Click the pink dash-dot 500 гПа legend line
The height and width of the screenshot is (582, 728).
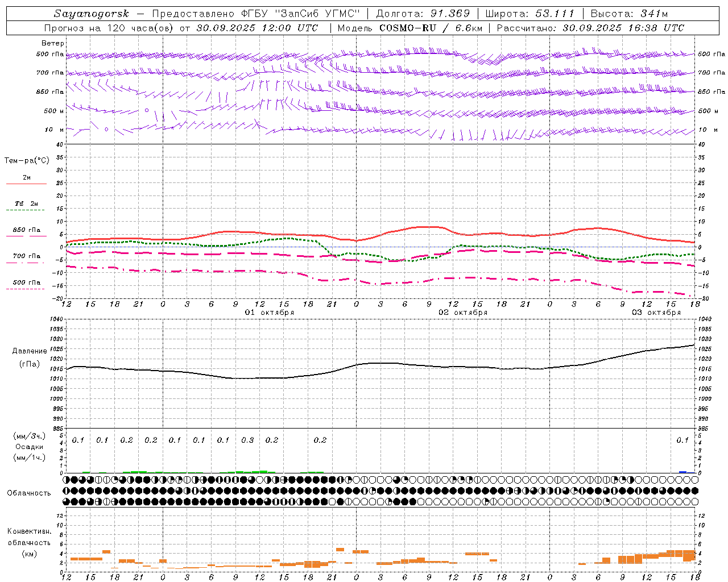pos(26,289)
